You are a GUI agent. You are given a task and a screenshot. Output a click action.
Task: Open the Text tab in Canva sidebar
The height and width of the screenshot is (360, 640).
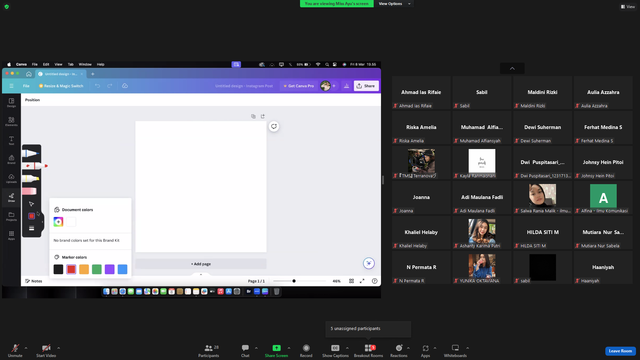pos(11,141)
